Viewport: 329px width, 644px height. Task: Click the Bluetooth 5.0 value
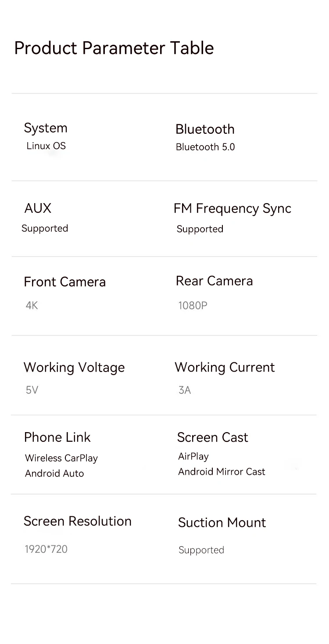205,147
